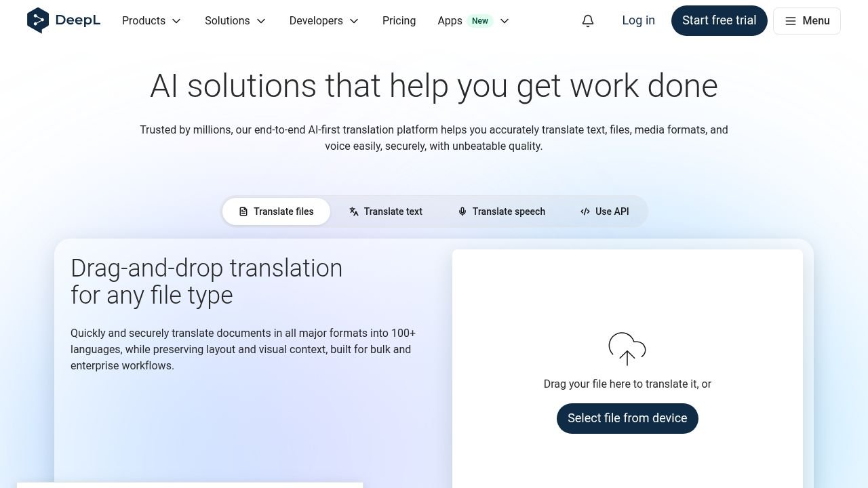Viewport: 868px width, 488px height.
Task: Switch to the Use API tab
Action: [x=604, y=211]
